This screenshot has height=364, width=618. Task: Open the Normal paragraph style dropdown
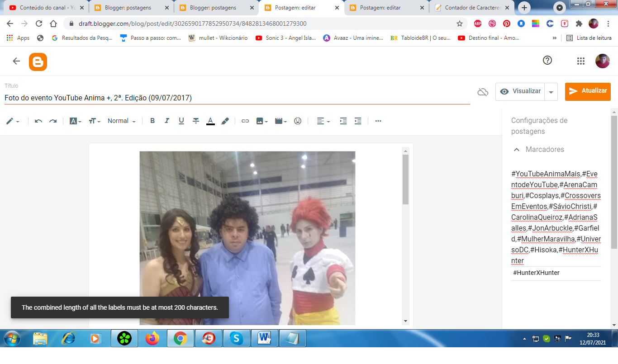pyautogui.click(x=122, y=121)
